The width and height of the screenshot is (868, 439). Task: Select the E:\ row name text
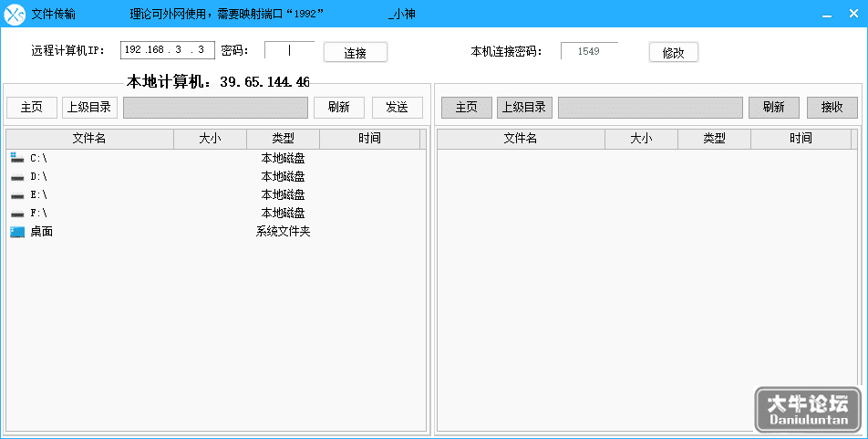pos(38,195)
